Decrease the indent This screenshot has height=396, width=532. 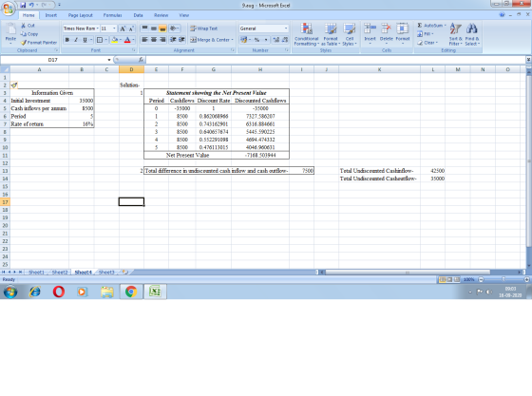pos(173,40)
